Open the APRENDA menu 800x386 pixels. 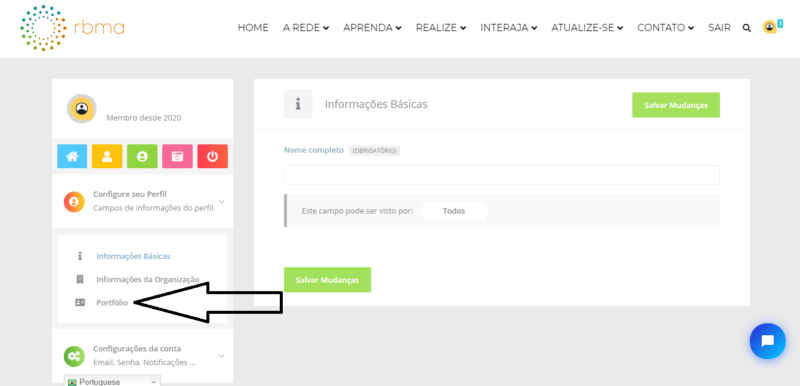point(372,28)
